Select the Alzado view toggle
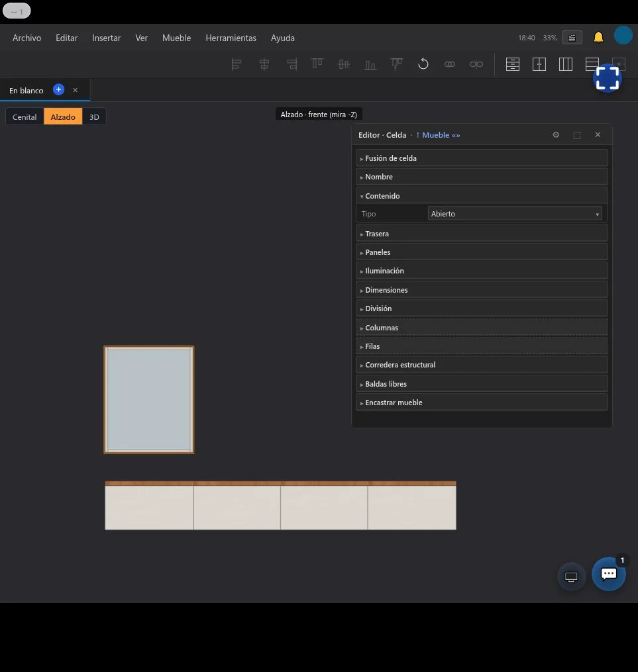Viewport: 638px width, 672px height. click(63, 117)
